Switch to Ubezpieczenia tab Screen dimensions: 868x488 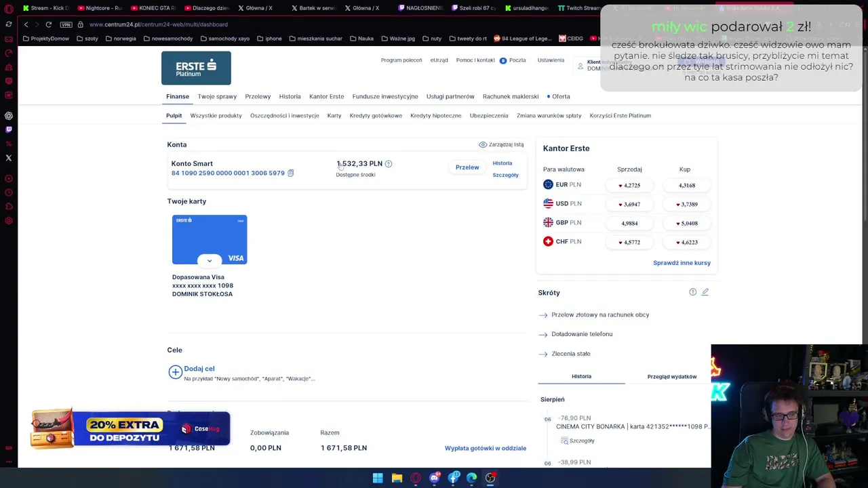pos(489,116)
